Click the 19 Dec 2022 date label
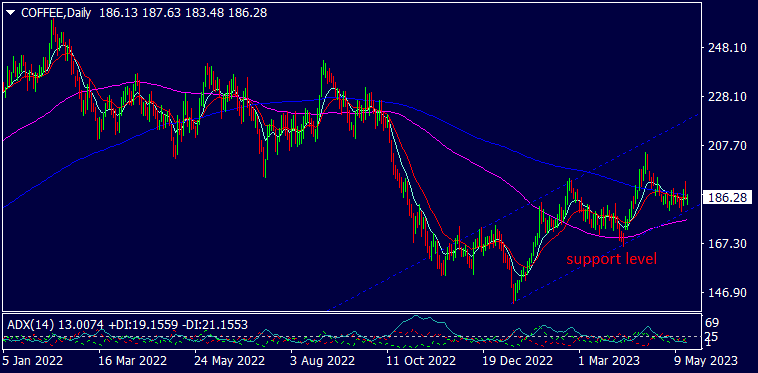Image resolution: width=758 pixels, height=373 pixels. click(518, 360)
